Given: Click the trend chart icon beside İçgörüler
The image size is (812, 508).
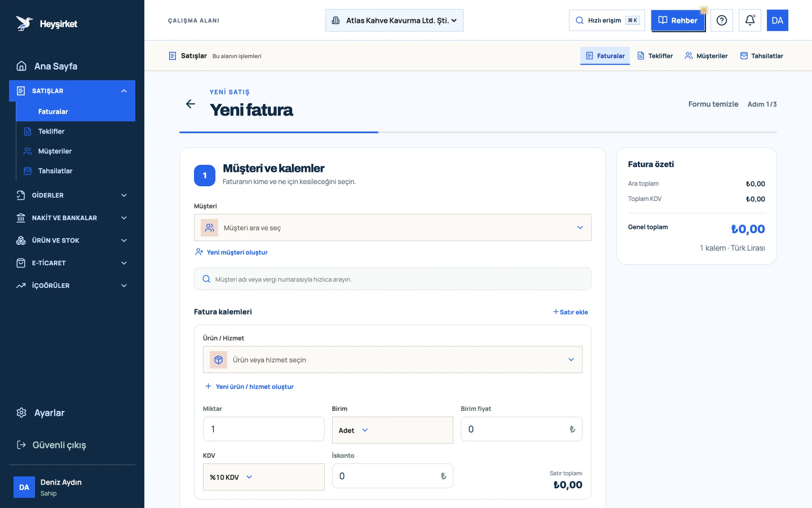Looking at the screenshot, I should tap(21, 286).
